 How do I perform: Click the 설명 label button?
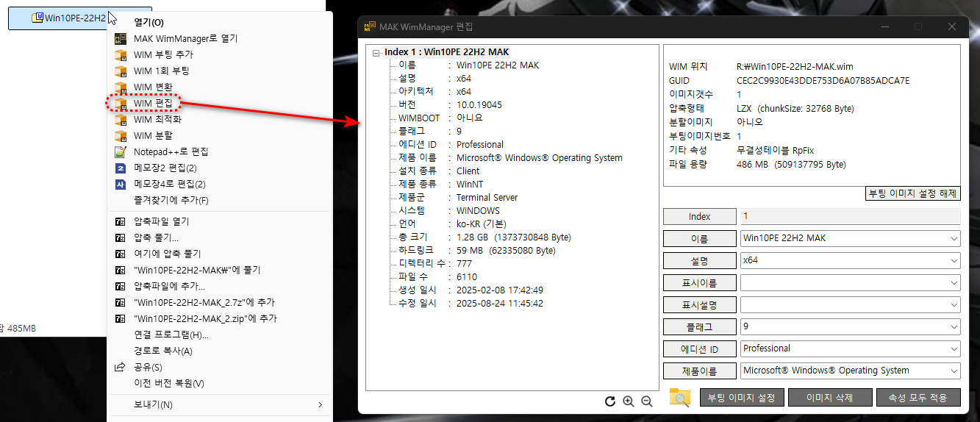pyautogui.click(x=700, y=261)
